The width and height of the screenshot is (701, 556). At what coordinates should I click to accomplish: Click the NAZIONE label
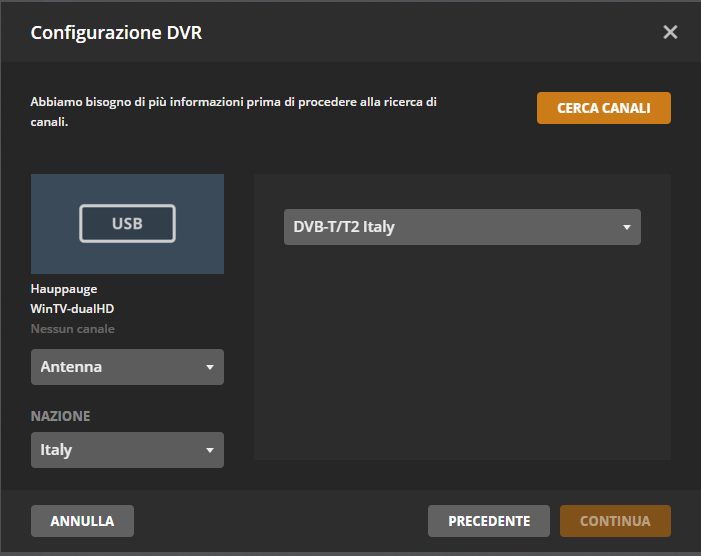click(60, 416)
